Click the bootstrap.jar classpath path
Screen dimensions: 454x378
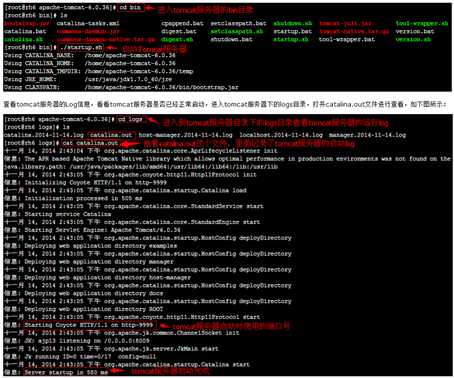(162, 87)
